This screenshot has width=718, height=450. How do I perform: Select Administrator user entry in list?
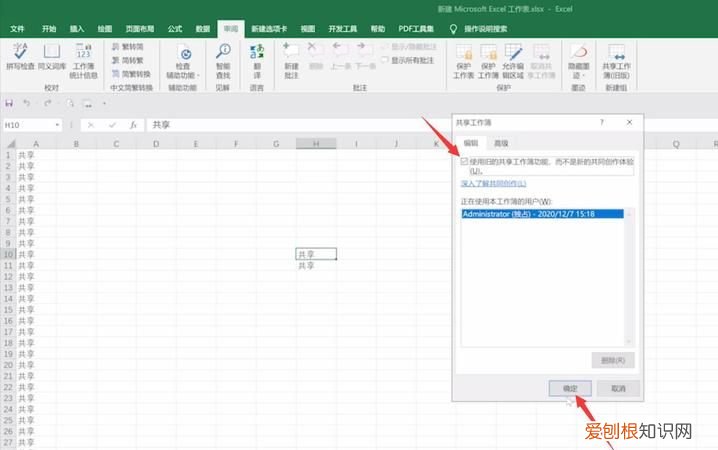pyautogui.click(x=542, y=214)
